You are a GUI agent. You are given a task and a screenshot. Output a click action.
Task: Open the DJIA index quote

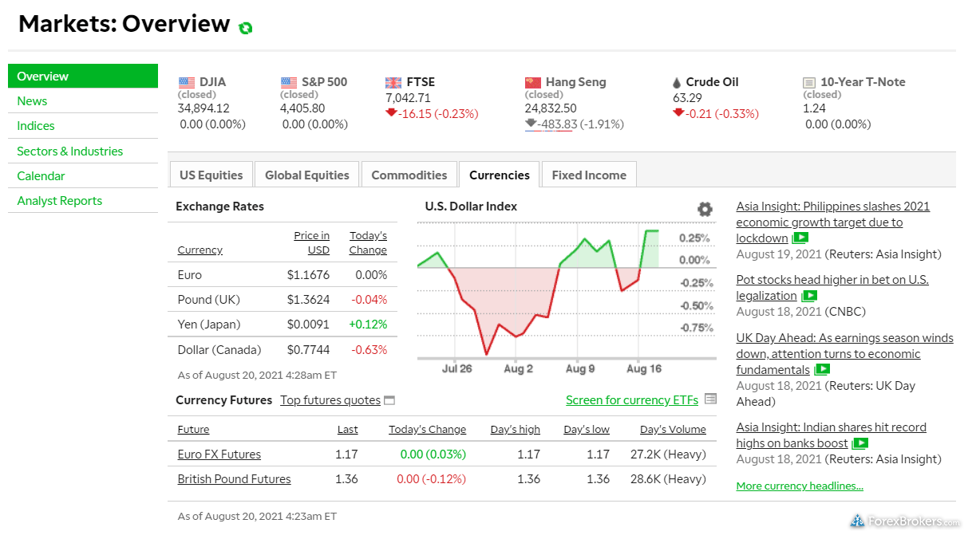click(212, 81)
